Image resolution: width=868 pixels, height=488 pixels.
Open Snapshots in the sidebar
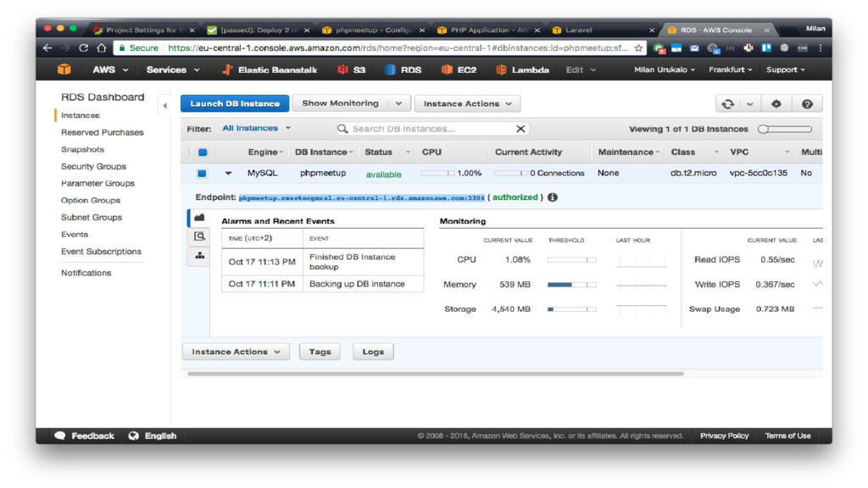pyautogui.click(x=82, y=149)
